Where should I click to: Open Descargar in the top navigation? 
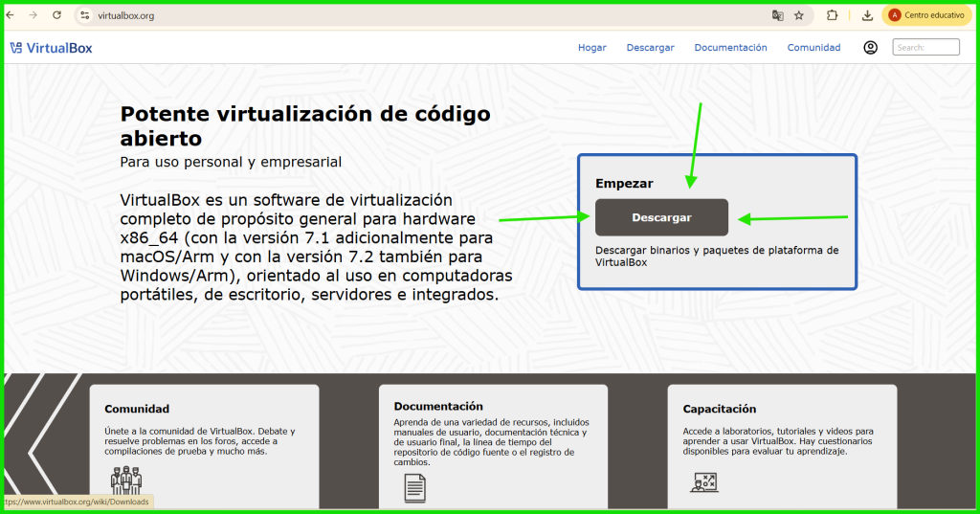(x=650, y=48)
